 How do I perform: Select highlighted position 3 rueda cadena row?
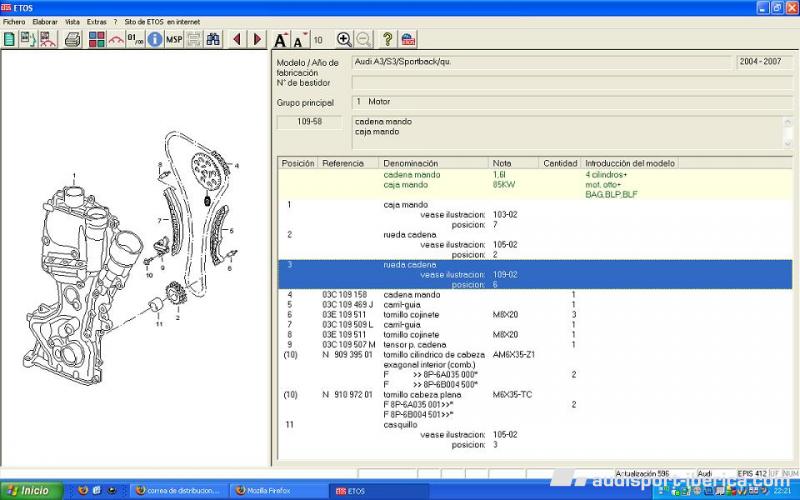tap(535, 274)
